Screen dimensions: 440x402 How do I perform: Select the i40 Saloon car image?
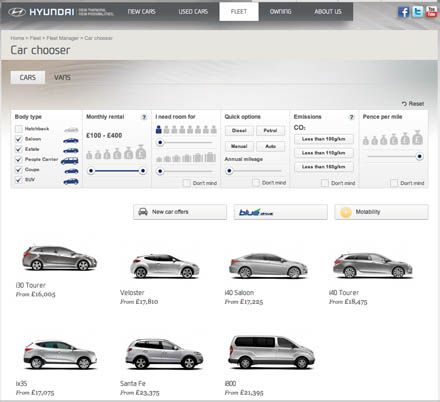[x=268, y=266]
